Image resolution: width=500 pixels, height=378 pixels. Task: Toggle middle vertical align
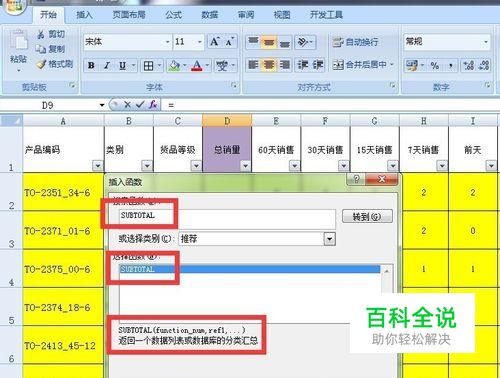[269, 42]
